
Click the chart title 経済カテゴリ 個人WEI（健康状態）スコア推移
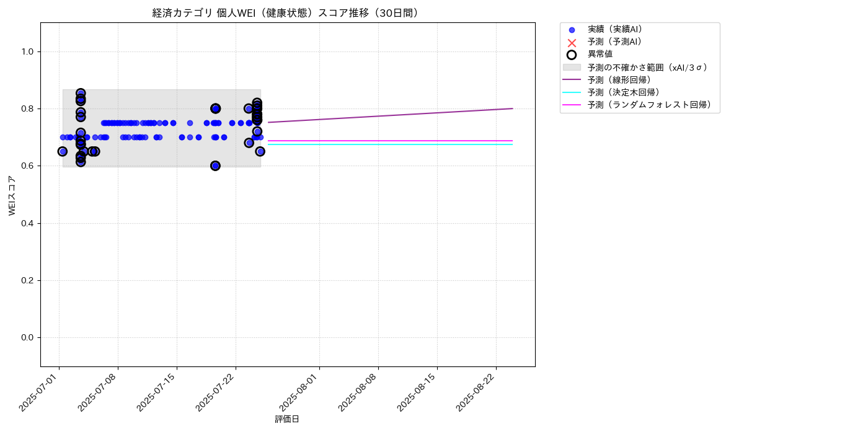pos(287,13)
